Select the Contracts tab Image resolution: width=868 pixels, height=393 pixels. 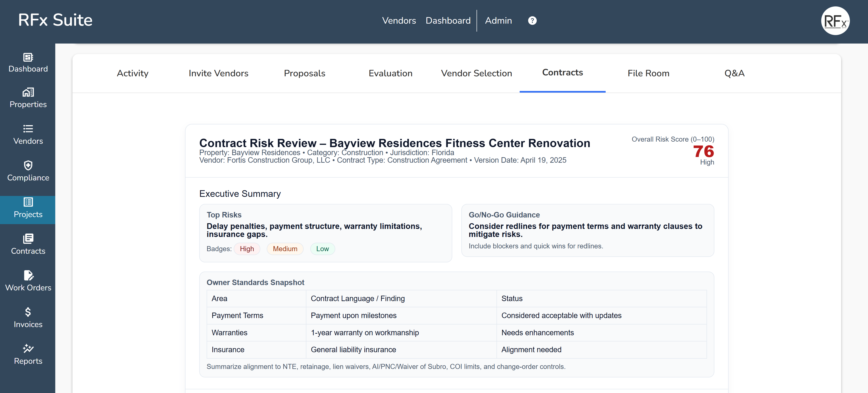pyautogui.click(x=562, y=73)
